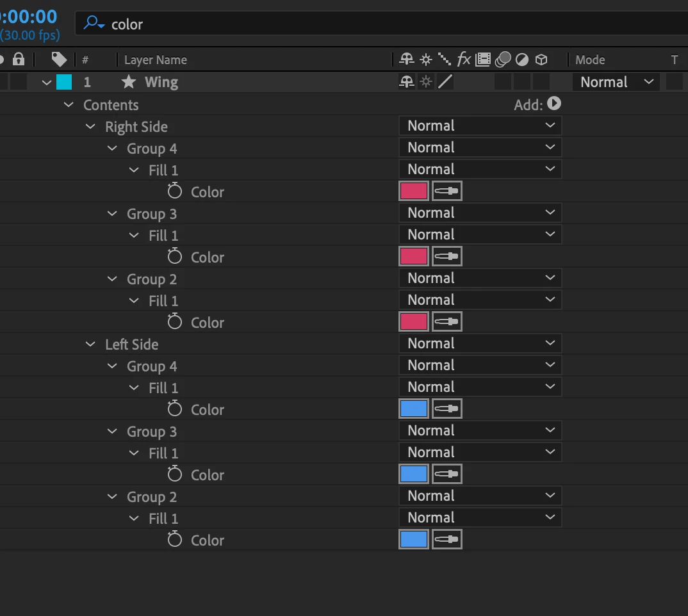
Task: Open Wing layer blending Mode dropdown
Action: tap(616, 82)
